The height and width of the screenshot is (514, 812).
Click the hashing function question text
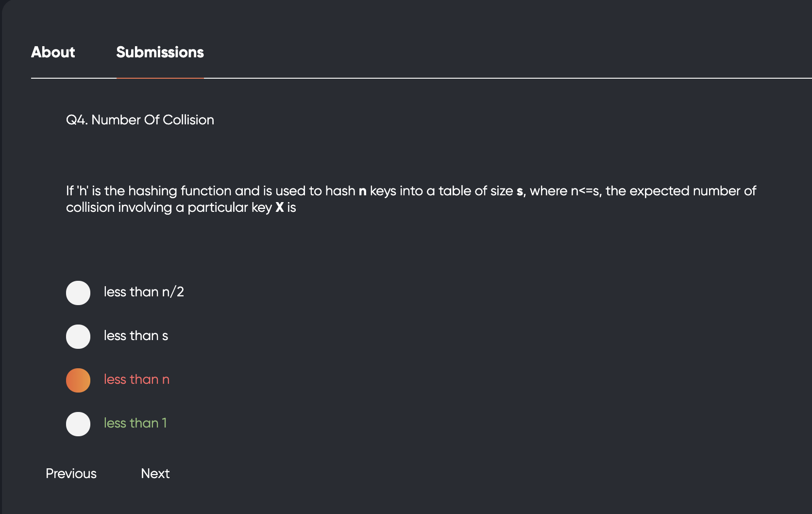point(411,199)
